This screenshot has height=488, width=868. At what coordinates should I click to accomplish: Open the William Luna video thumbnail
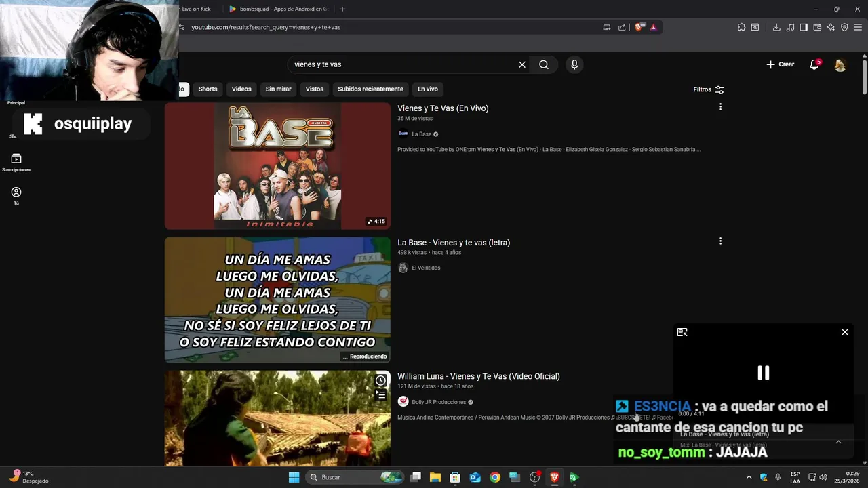[x=277, y=418]
